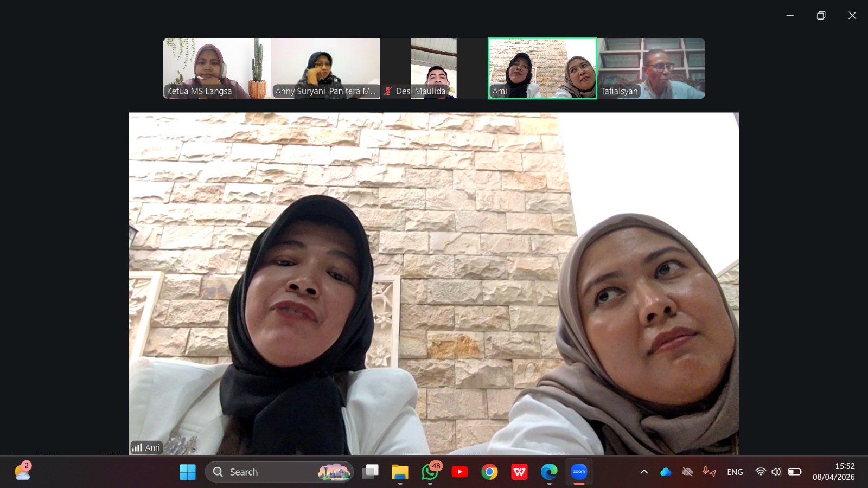Open WhatsApp from the taskbar
Image resolution: width=868 pixels, height=488 pixels.
(x=430, y=472)
